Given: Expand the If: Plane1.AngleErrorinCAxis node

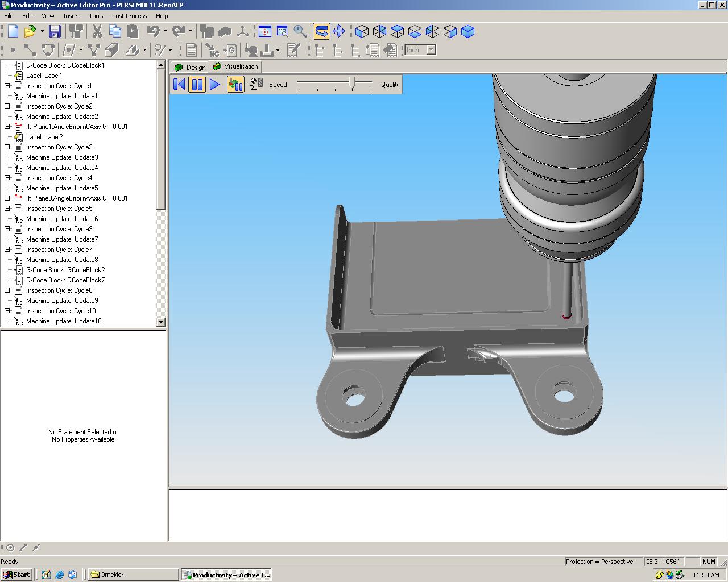Looking at the screenshot, I should tap(7, 127).
